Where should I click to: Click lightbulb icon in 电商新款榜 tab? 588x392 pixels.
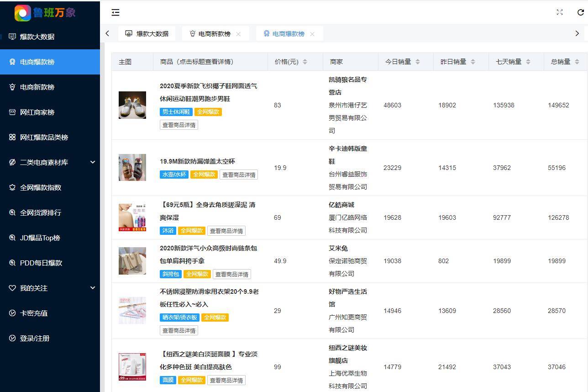pos(193,33)
